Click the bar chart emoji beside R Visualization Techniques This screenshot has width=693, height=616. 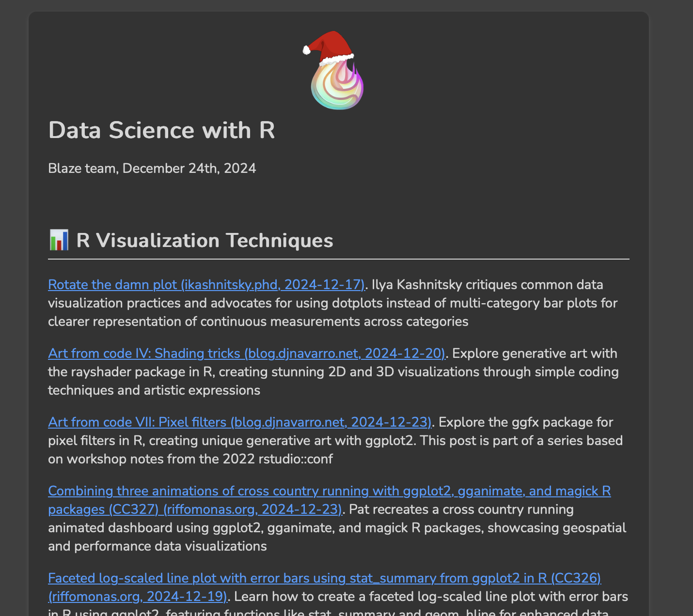click(59, 240)
